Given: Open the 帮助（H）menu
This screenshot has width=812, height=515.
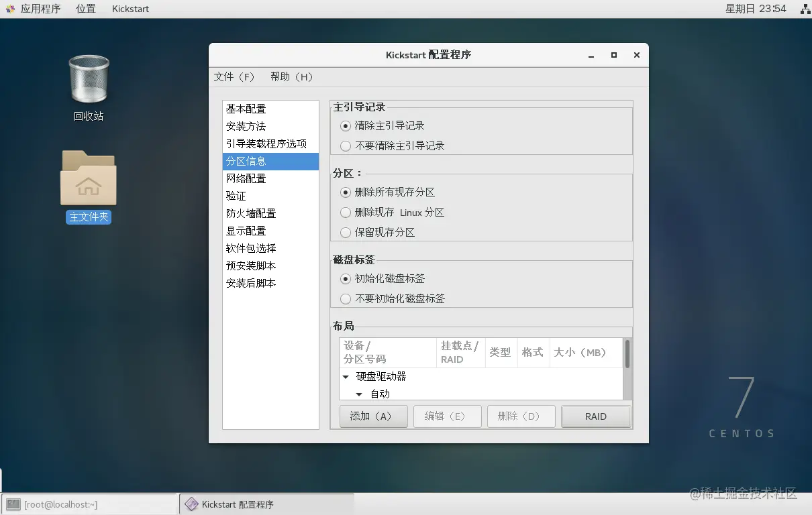Looking at the screenshot, I should [292, 76].
